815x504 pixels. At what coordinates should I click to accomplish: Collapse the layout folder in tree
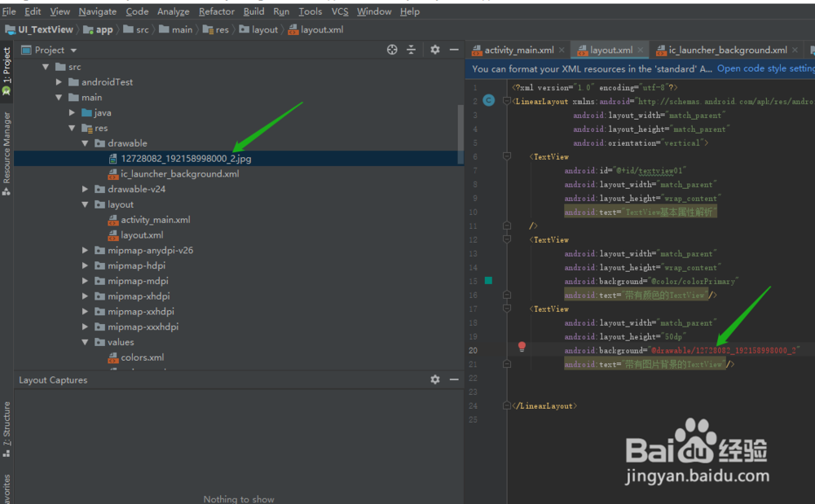tap(85, 204)
